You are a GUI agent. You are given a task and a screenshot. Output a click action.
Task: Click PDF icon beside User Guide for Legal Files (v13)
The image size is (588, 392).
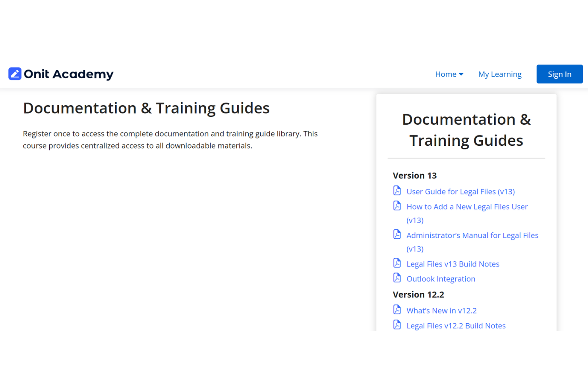(397, 191)
